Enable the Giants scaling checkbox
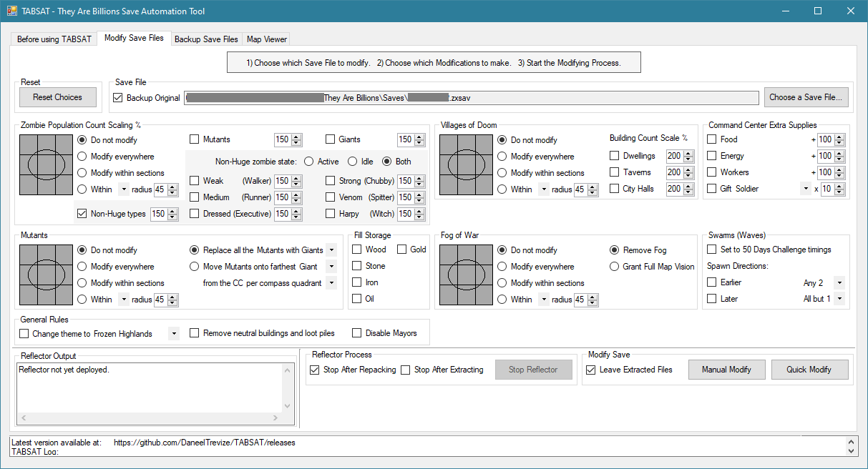This screenshot has width=868, height=469. tap(343, 139)
